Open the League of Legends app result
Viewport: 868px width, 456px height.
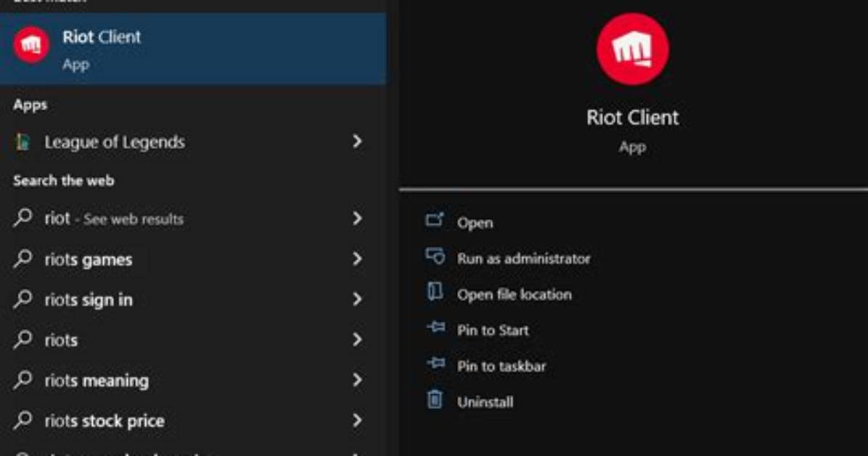point(192,142)
